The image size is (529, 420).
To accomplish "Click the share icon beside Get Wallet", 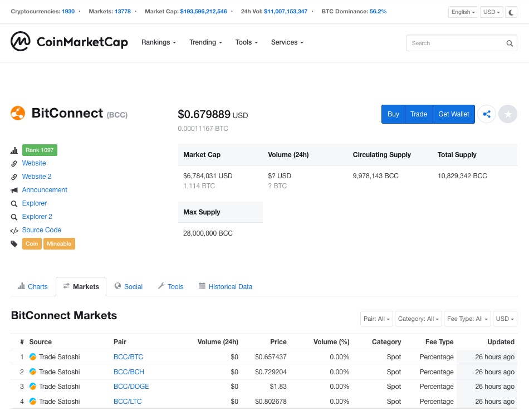I will coord(487,114).
